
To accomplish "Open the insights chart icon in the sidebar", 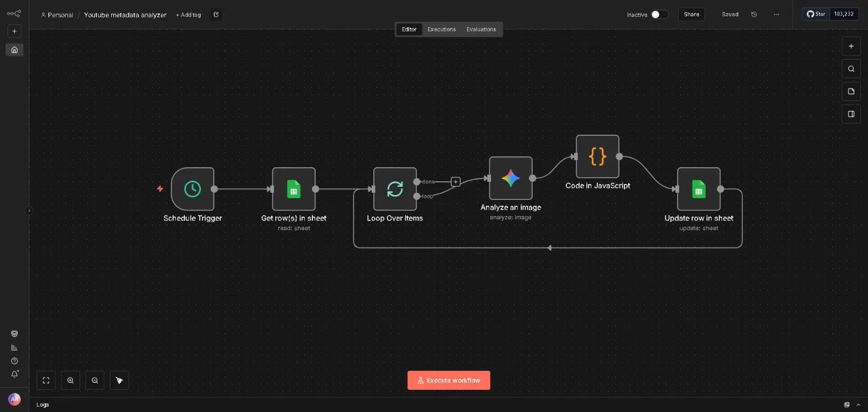I will [15, 347].
